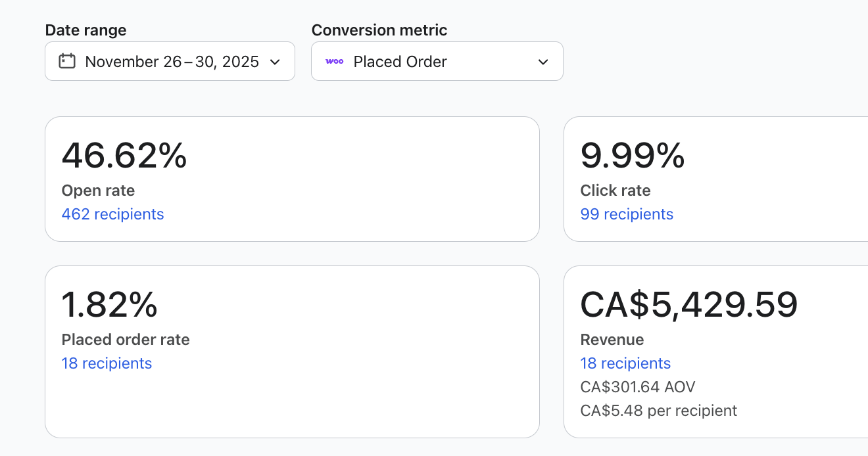Viewport: 868px width, 456px height.
Task: Click the Revenue label
Action: pos(612,340)
